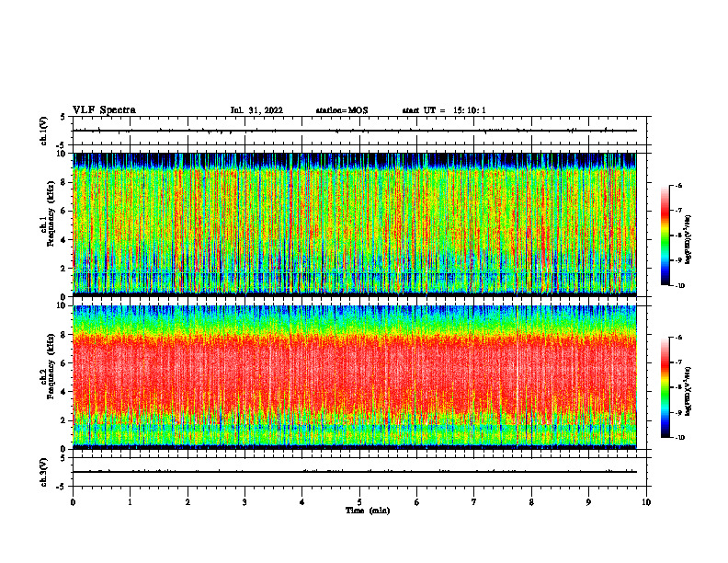The image size is (728, 563).
Task: Click the ch.1 voltage waveform trace
Action: (355, 131)
